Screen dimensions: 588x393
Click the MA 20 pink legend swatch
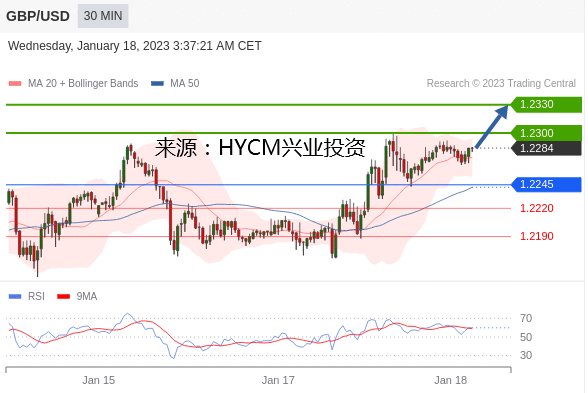[15, 84]
